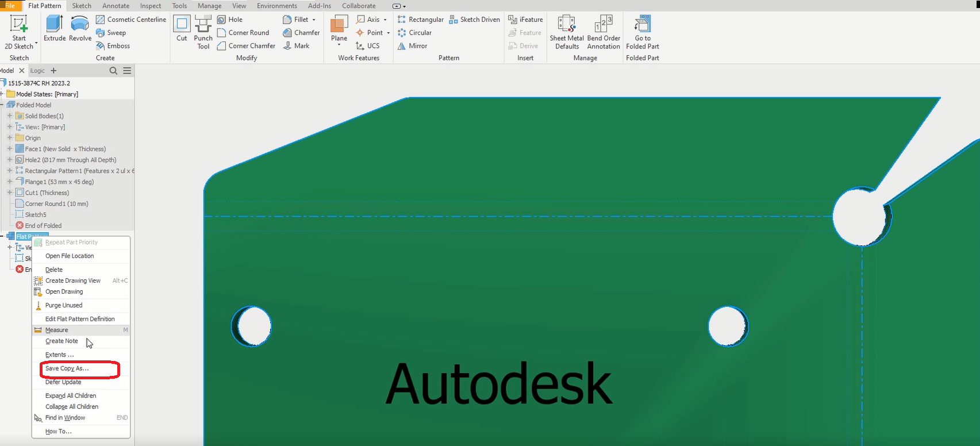980x446 pixels.
Task: Choose Purge Unused
Action: [x=81, y=305]
